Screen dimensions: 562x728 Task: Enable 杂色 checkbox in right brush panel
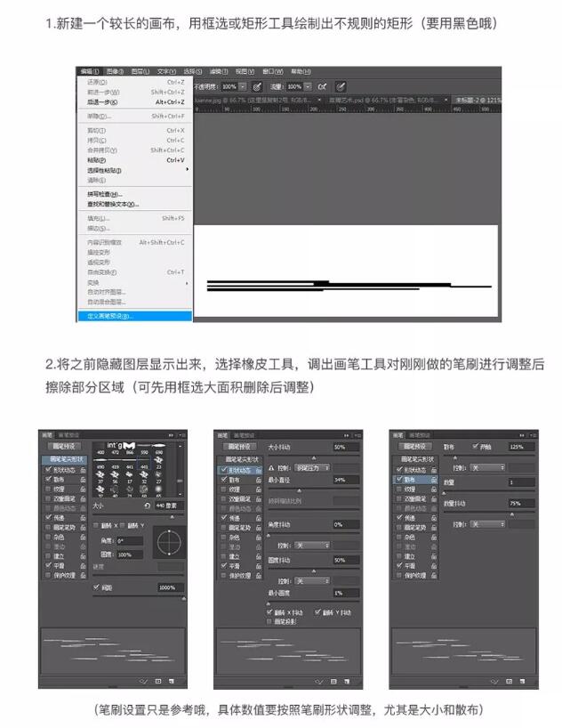click(399, 537)
